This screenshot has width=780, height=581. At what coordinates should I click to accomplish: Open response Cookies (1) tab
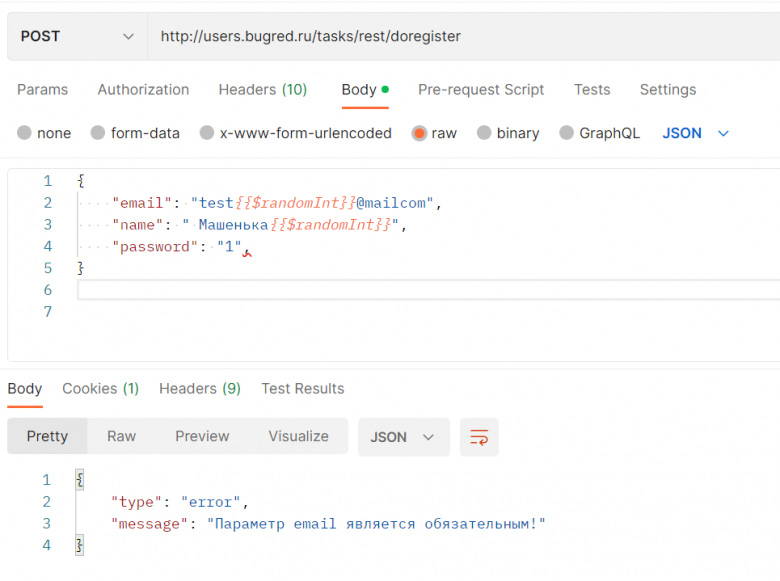(100, 388)
